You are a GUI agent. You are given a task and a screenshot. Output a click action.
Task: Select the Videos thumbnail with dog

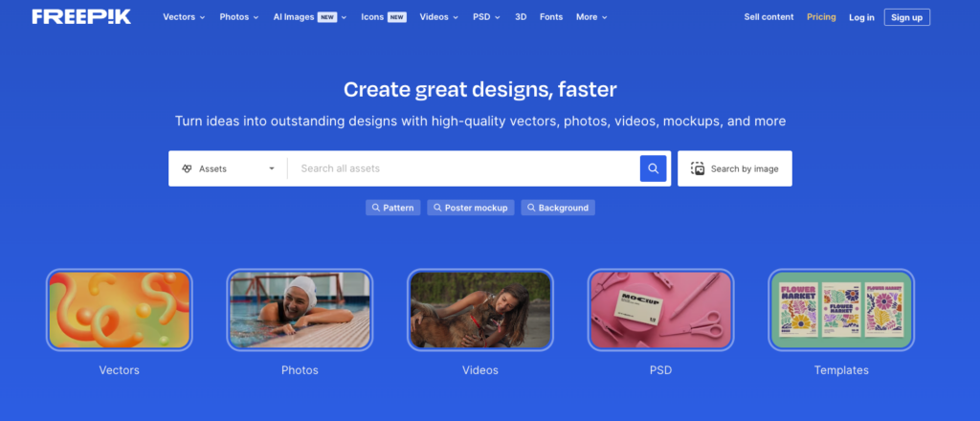tap(480, 310)
